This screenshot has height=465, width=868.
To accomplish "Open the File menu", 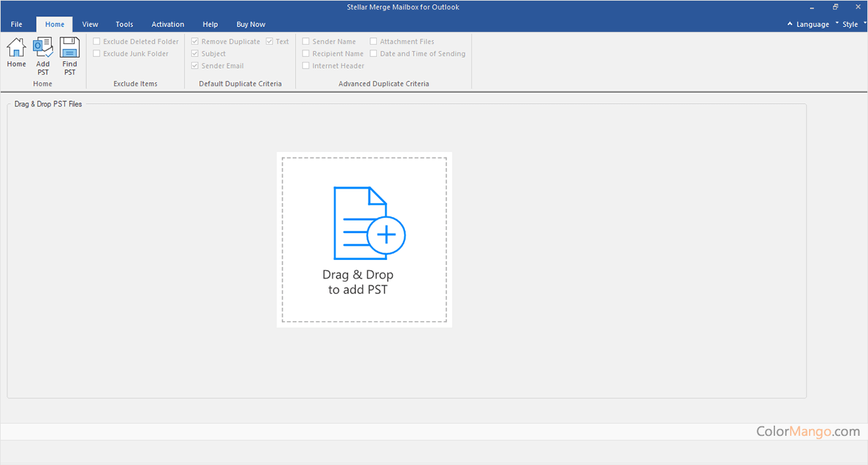I will [x=16, y=24].
